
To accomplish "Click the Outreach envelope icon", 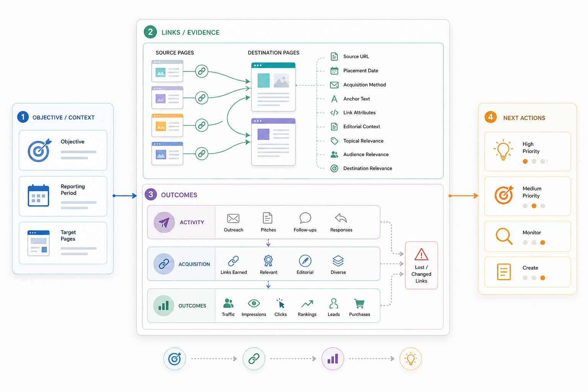I will pyautogui.click(x=233, y=218).
